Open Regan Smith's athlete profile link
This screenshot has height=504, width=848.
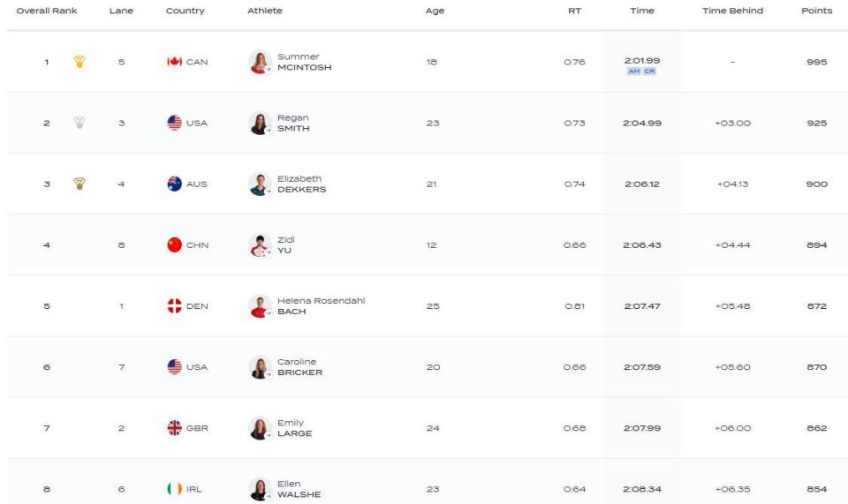tap(293, 124)
